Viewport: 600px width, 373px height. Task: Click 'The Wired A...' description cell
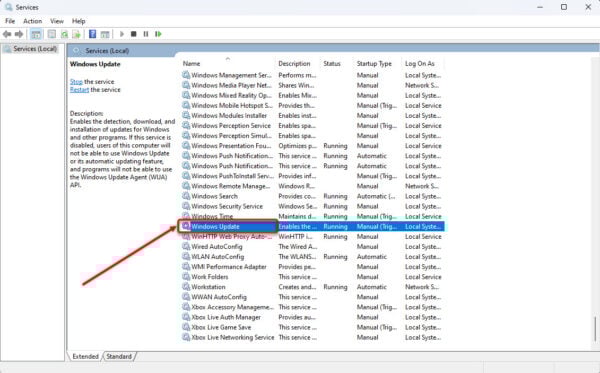click(298, 246)
